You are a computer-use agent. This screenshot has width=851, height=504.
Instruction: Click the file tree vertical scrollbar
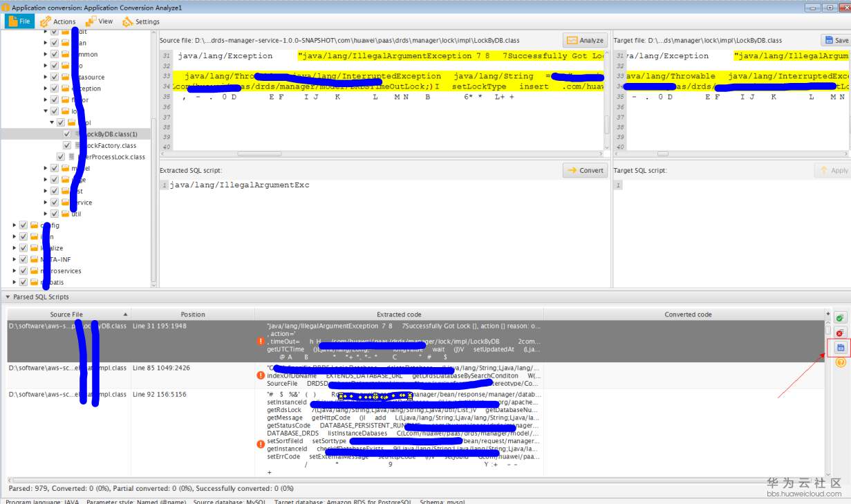[x=154, y=158]
